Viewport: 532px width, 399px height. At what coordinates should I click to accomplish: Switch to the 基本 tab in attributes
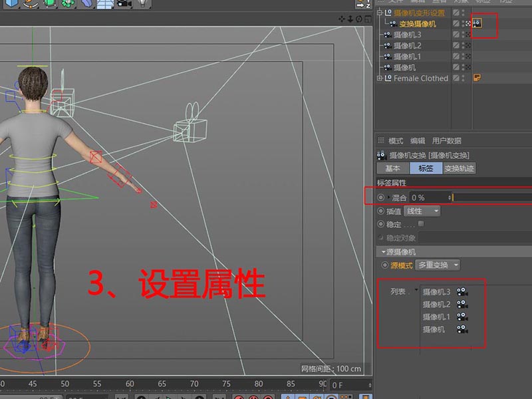pos(394,168)
